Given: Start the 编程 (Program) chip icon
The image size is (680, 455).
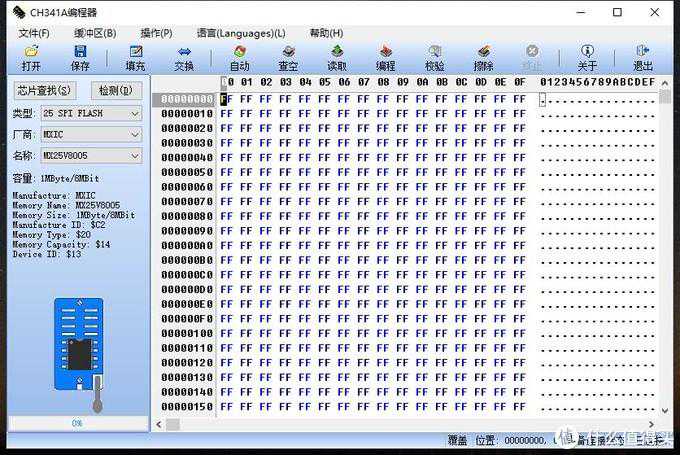Looking at the screenshot, I should 386,57.
